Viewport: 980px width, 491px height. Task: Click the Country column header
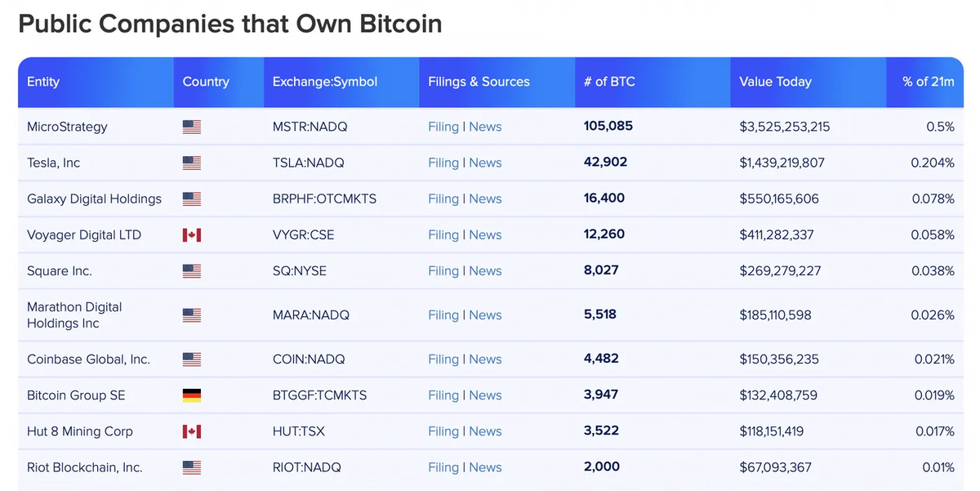[206, 82]
